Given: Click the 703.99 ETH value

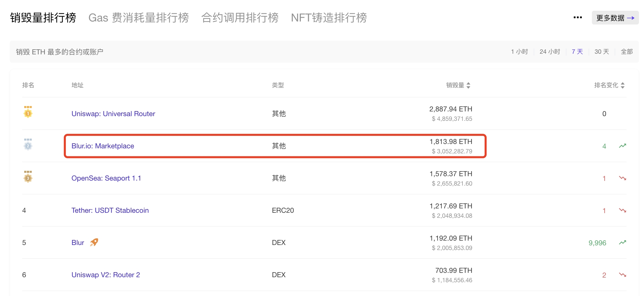Looking at the screenshot, I should tap(454, 270).
